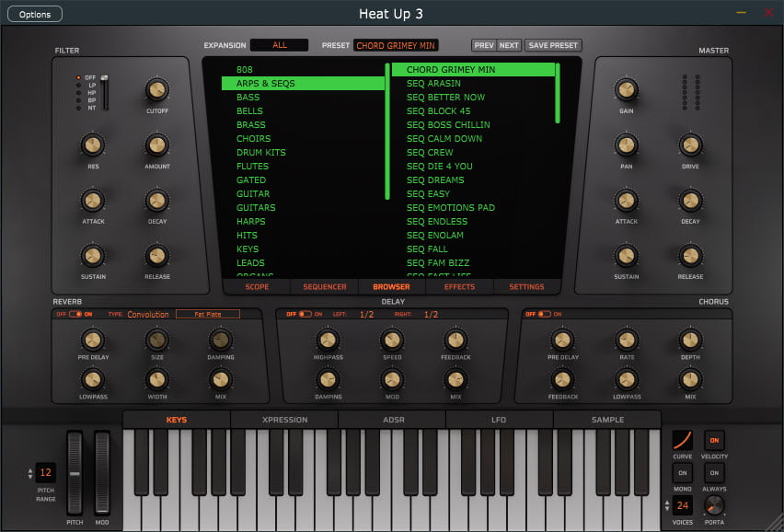
Task: Click the Master Decay knob
Action: tap(690, 201)
